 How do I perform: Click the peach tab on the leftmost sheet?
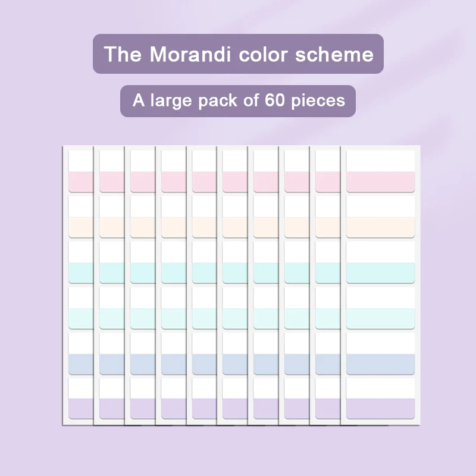point(81,227)
